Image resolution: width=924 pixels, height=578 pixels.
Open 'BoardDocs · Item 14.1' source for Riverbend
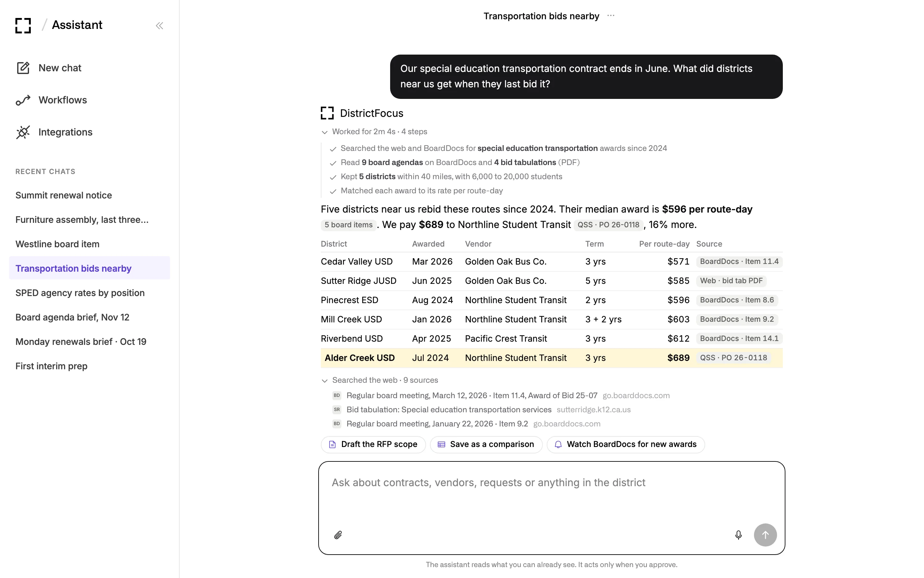coord(739,339)
